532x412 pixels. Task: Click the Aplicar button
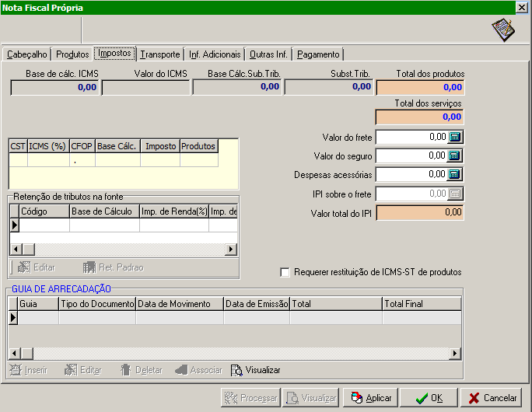pos(370,397)
